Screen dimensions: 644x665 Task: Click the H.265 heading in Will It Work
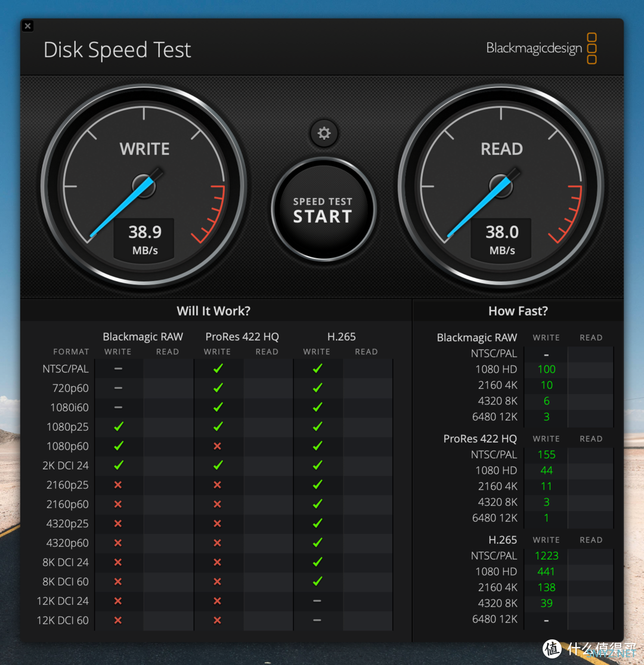[341, 337]
